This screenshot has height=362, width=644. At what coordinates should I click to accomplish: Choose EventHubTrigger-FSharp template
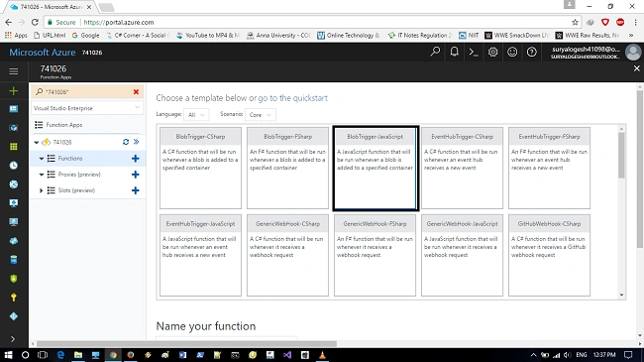tap(549, 168)
